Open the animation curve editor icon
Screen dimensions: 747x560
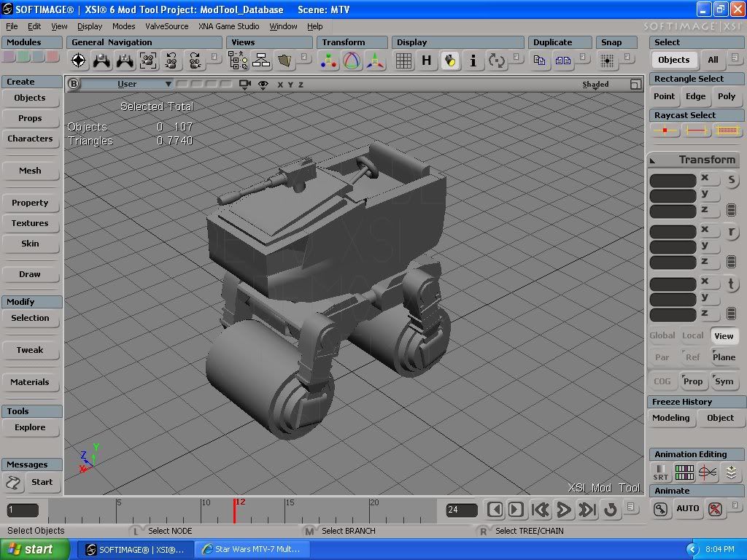point(708,472)
